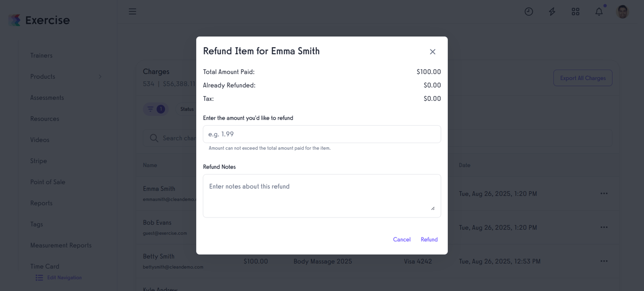Click the refund amount input field
Image resolution: width=644 pixels, height=291 pixels.
(x=322, y=134)
